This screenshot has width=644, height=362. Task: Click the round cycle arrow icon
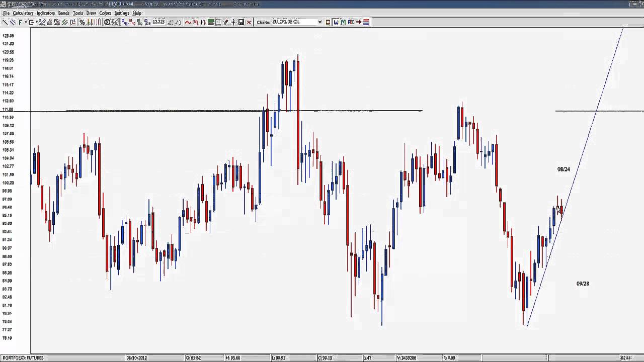[107, 22]
